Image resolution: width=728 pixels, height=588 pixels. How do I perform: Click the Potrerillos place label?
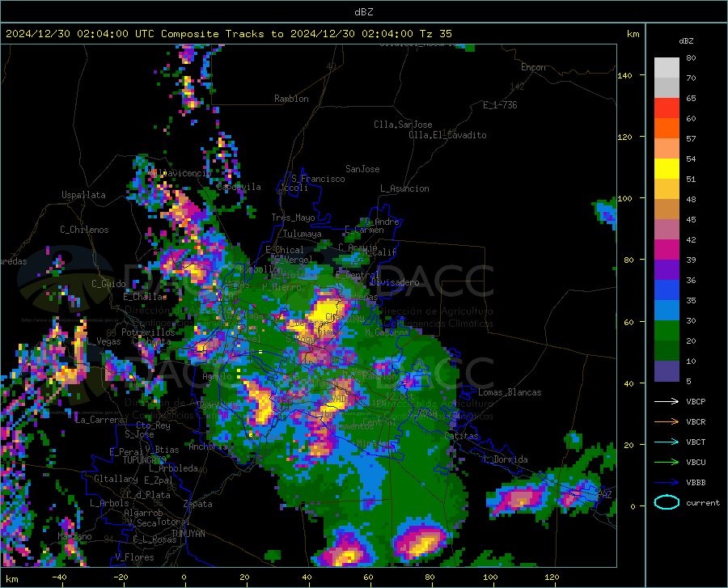[x=148, y=332]
